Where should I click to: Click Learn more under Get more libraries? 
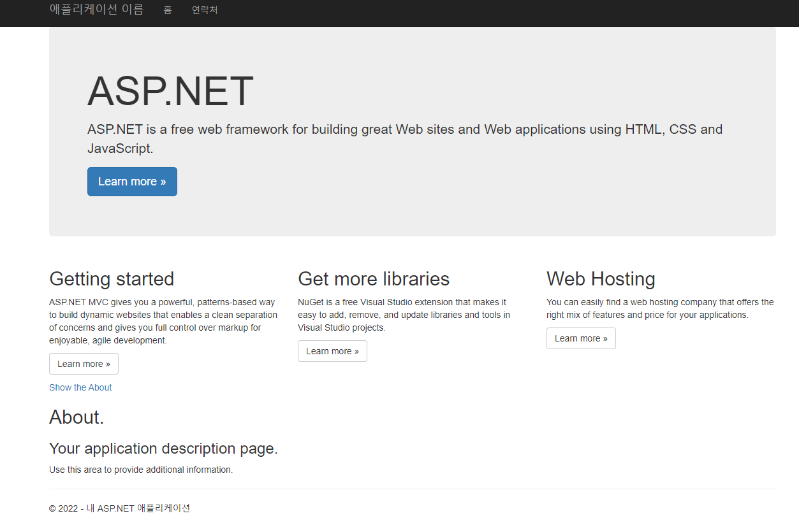(332, 351)
